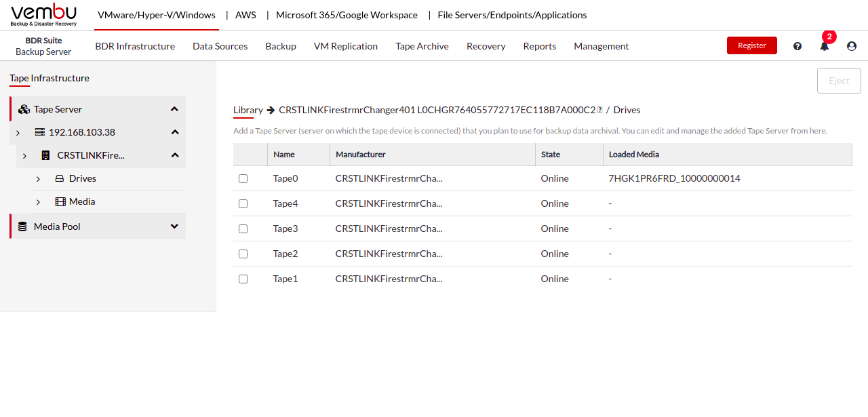868x417 pixels.
Task: Click the BDR Suite Backup Server label
Action: (x=43, y=46)
